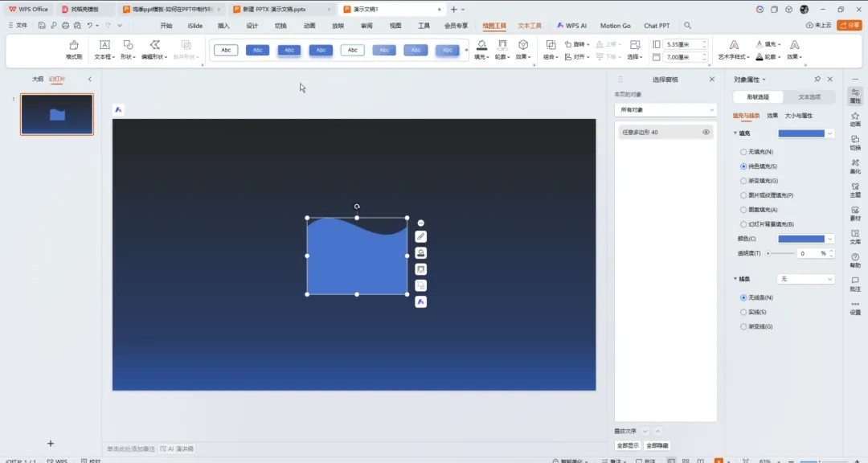This screenshot has width=868, height=463.
Task: Pin the 对象属性 panel
Action: coord(817,80)
